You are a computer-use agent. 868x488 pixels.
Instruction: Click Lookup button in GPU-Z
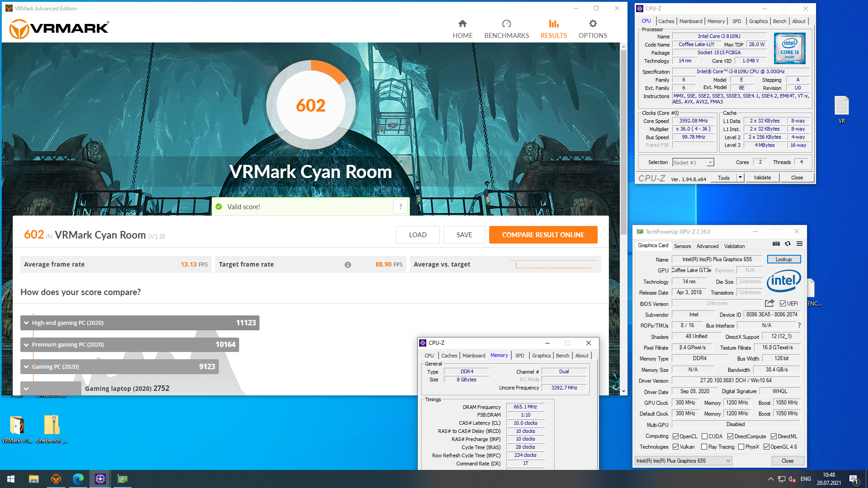coord(783,259)
